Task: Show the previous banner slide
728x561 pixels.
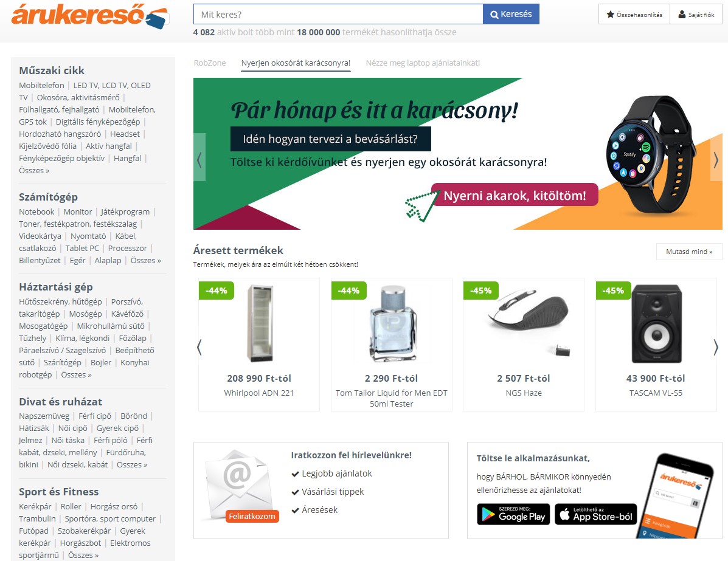Action: tap(199, 157)
